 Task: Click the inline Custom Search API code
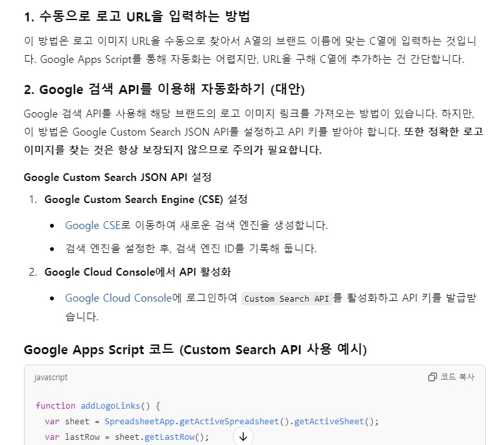pos(287,298)
